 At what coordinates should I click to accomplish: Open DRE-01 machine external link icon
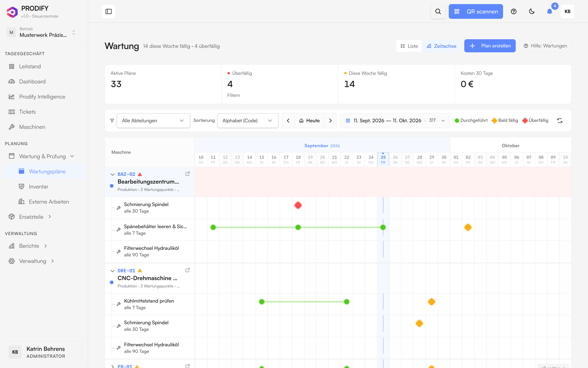pyautogui.click(x=187, y=270)
